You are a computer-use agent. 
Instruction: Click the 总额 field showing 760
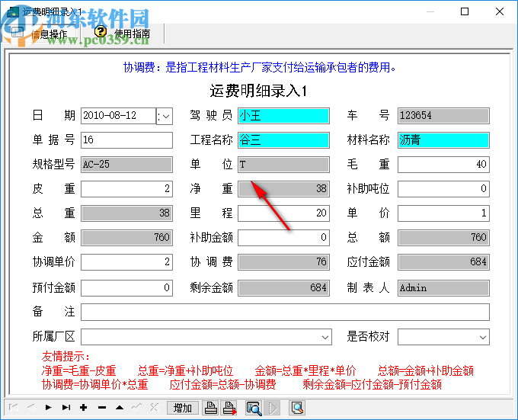pos(443,238)
